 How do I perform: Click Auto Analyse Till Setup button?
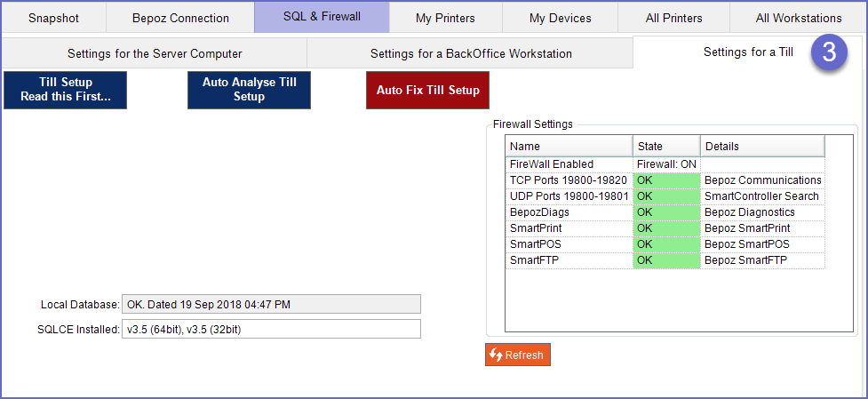coord(249,90)
